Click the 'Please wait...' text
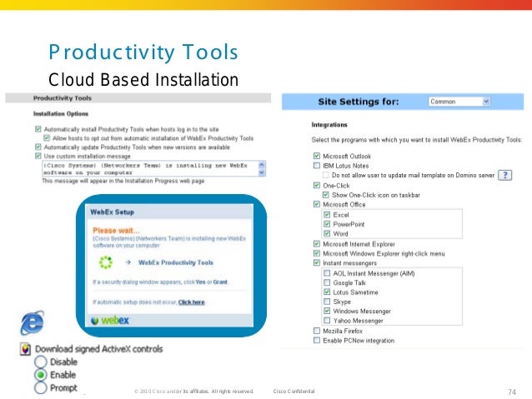Image resolution: width=532 pixels, height=399 pixels. coord(116,231)
